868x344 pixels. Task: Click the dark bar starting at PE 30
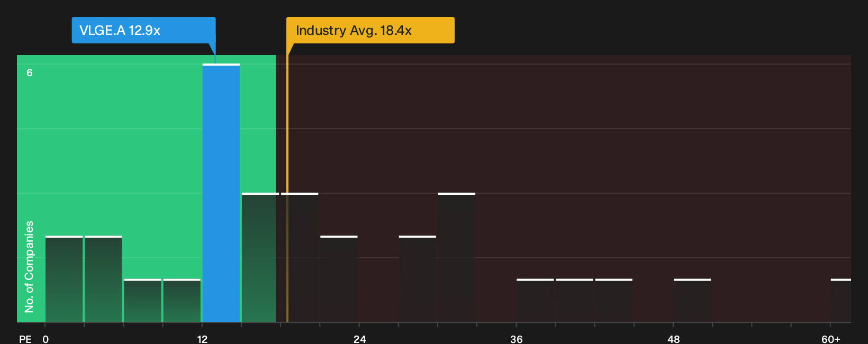pos(457,257)
